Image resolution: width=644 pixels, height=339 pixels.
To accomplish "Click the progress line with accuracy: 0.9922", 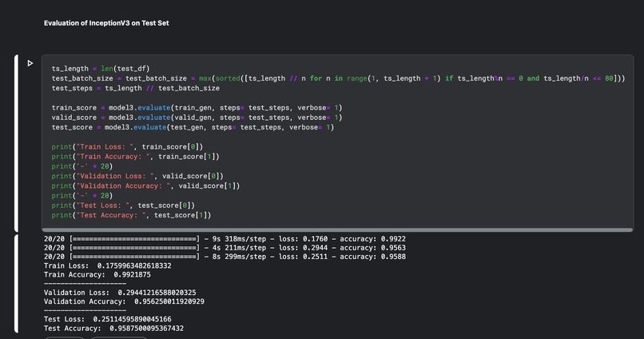I will tap(225, 239).
